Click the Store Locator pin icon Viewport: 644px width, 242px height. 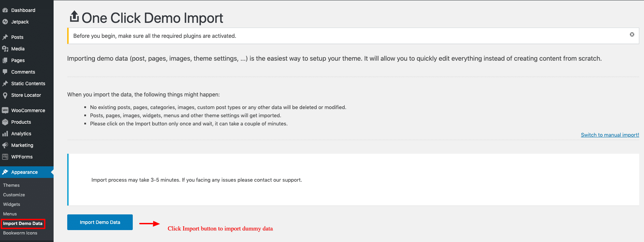click(x=5, y=95)
